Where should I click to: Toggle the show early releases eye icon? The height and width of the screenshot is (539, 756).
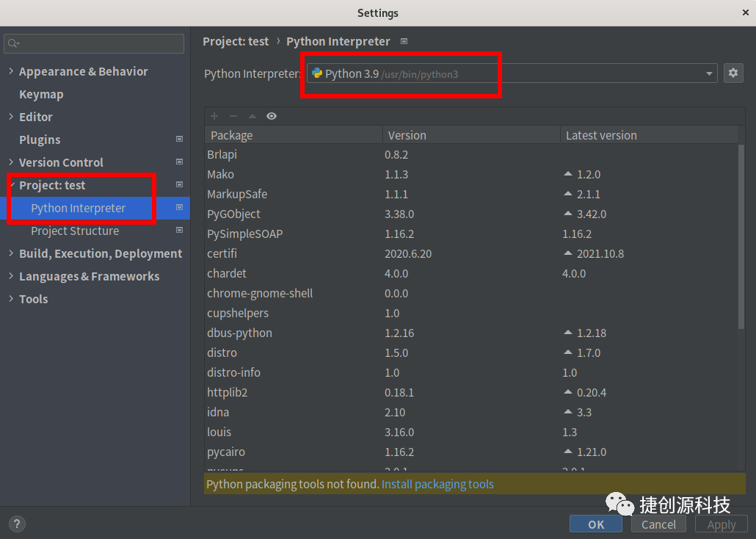[x=272, y=116]
